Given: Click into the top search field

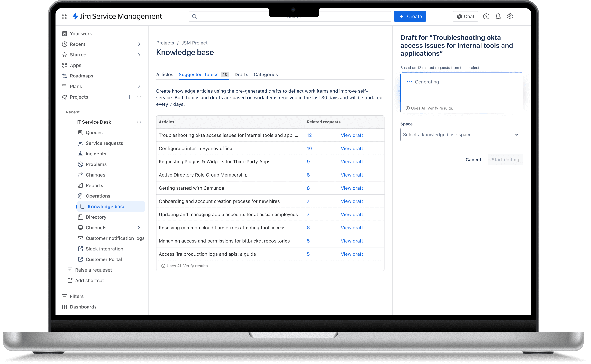Looking at the screenshot, I should pyautogui.click(x=231, y=16).
